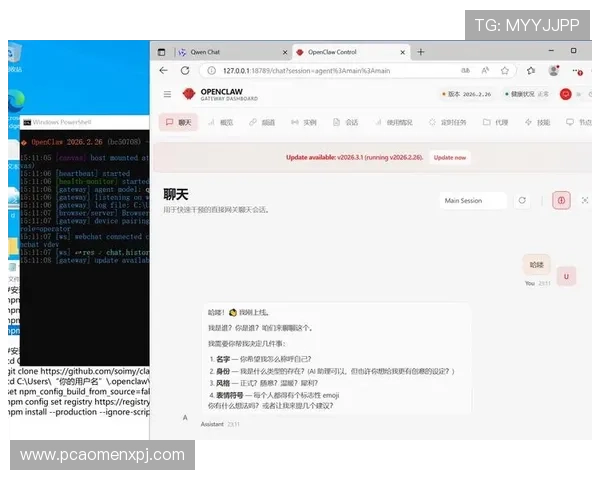The image size is (600, 480).
Task: Click the OpenClaw 2026.2.26 line in PowerShell
Action: click(85, 142)
